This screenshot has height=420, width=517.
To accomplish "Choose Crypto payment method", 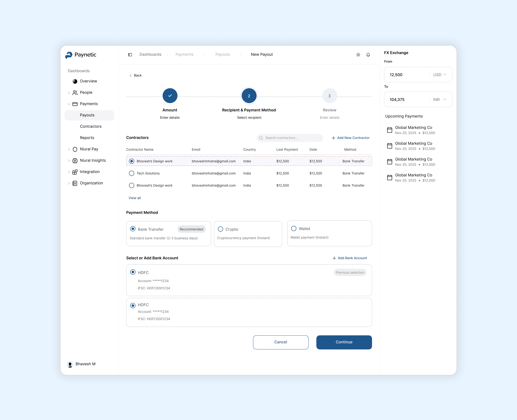I will click(220, 229).
